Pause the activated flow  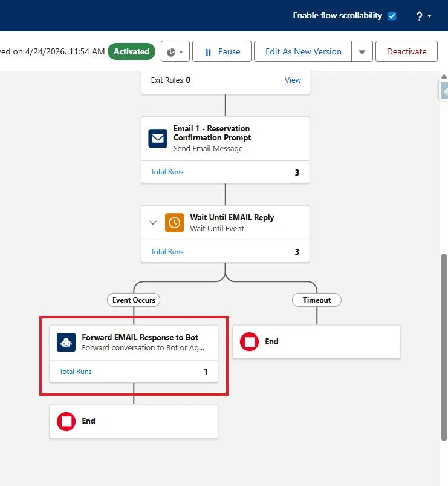click(x=222, y=51)
